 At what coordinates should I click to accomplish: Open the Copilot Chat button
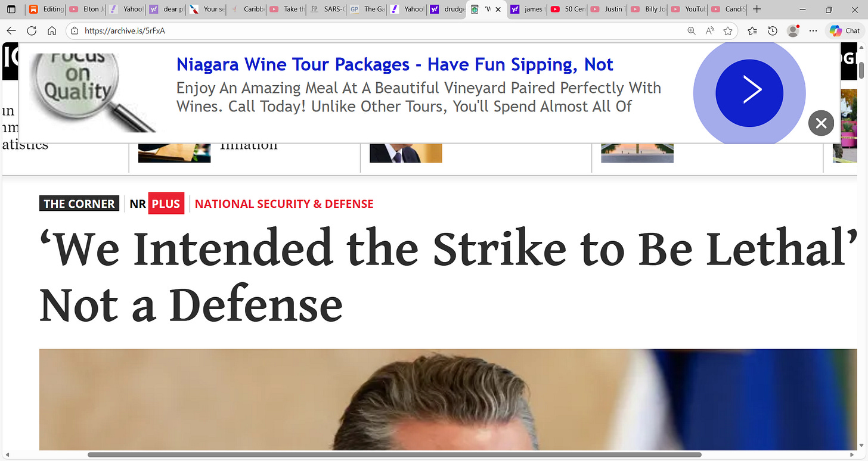point(845,30)
